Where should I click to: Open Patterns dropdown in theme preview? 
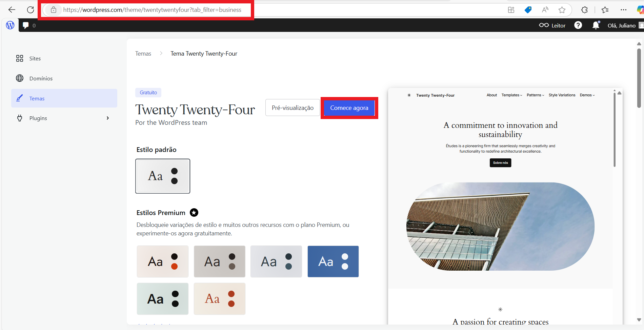(x=535, y=95)
